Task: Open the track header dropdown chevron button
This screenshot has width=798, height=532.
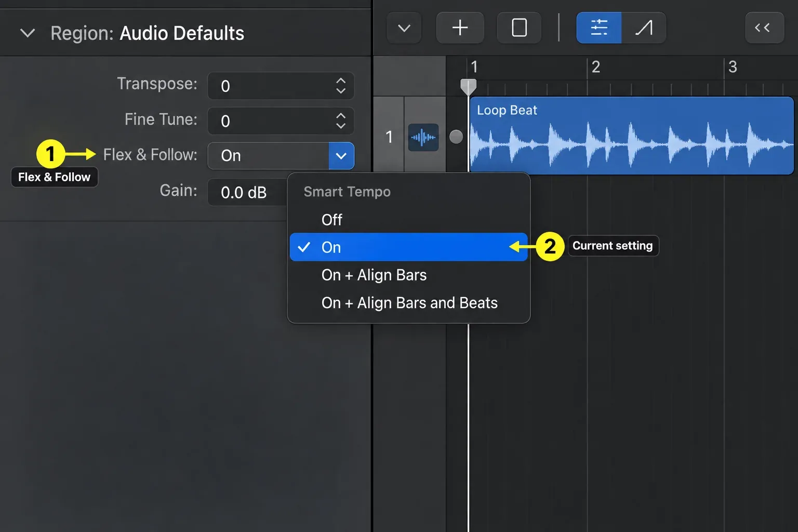Action: [404, 28]
